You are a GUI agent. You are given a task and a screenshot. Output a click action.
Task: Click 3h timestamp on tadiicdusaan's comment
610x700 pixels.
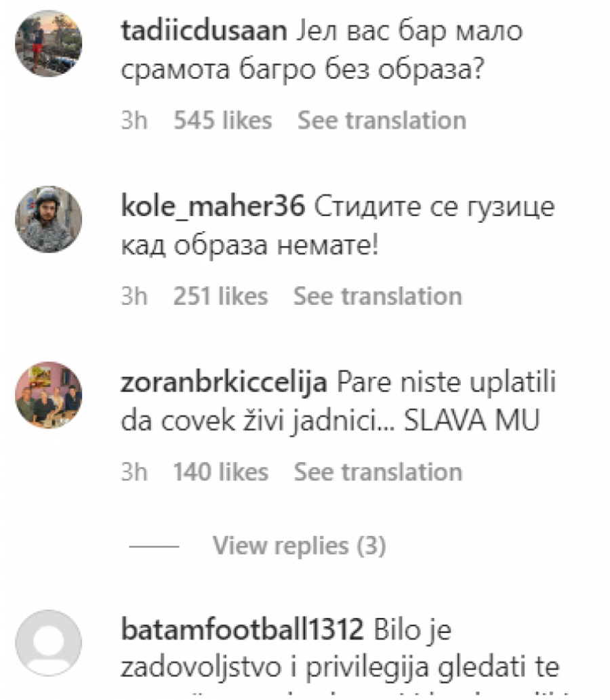[x=134, y=121]
